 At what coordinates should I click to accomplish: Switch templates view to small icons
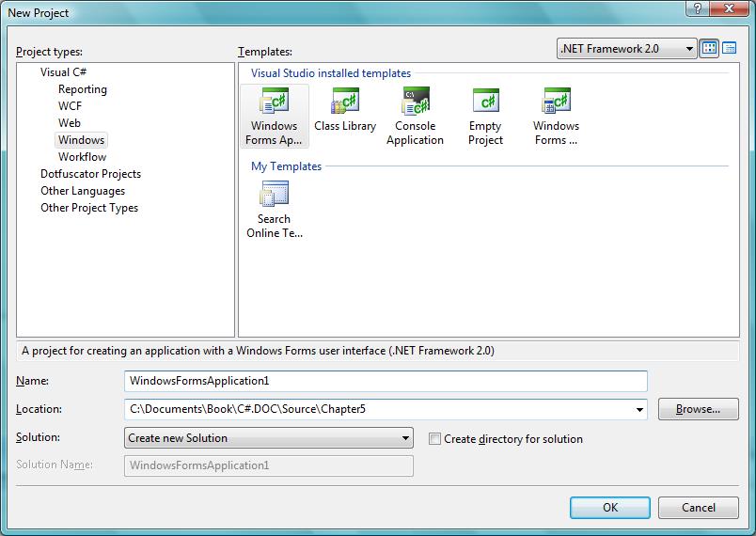pos(729,48)
